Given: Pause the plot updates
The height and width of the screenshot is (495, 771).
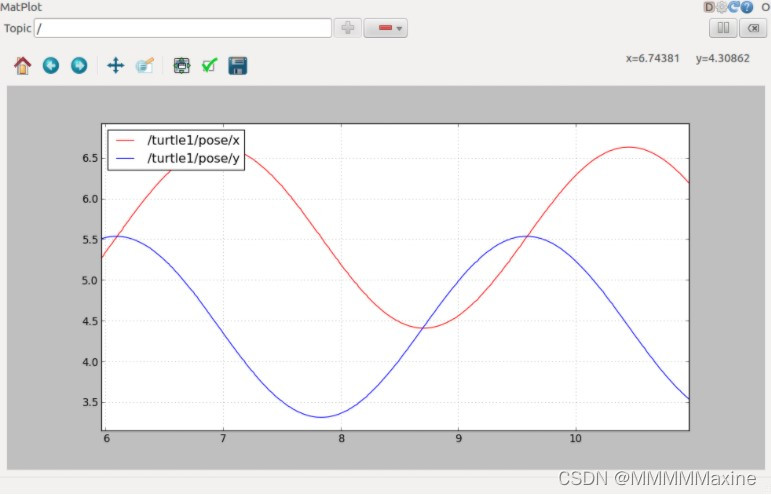Looking at the screenshot, I should pyautogui.click(x=723, y=28).
